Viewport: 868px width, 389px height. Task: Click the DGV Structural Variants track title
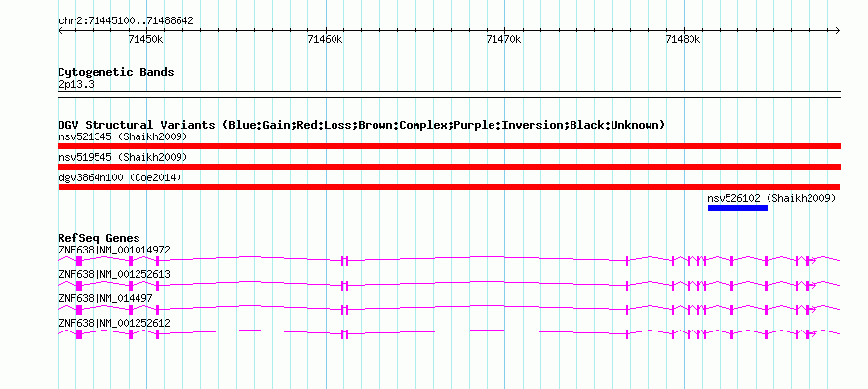[x=362, y=125]
